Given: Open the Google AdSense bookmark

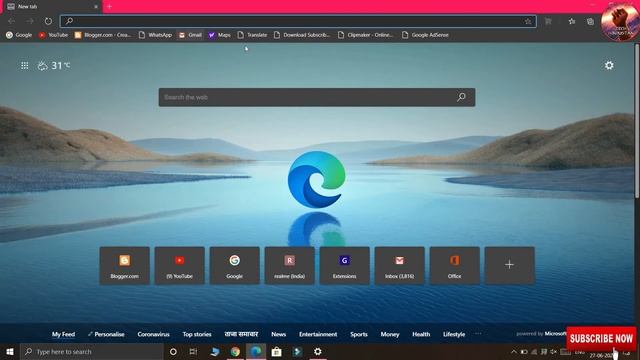Looking at the screenshot, I should point(425,35).
